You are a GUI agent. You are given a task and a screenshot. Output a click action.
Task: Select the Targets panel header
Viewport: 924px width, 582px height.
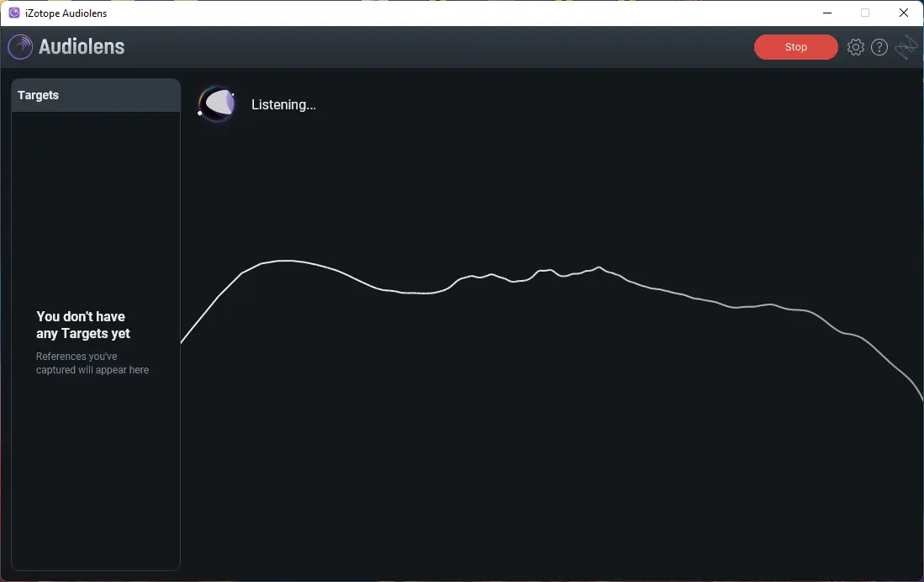click(x=96, y=96)
